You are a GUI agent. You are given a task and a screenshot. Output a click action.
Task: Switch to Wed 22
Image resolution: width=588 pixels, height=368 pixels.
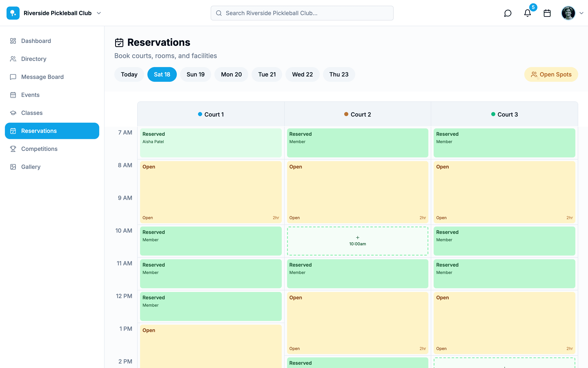(303, 74)
